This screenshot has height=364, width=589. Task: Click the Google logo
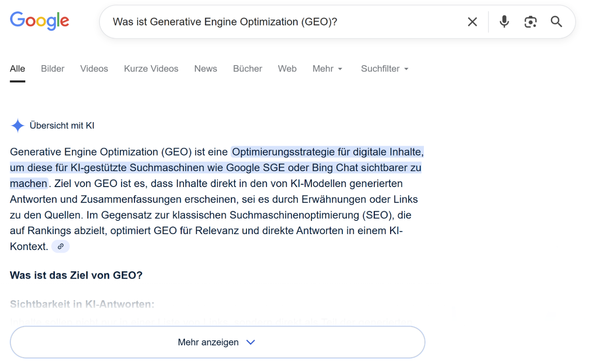39,21
